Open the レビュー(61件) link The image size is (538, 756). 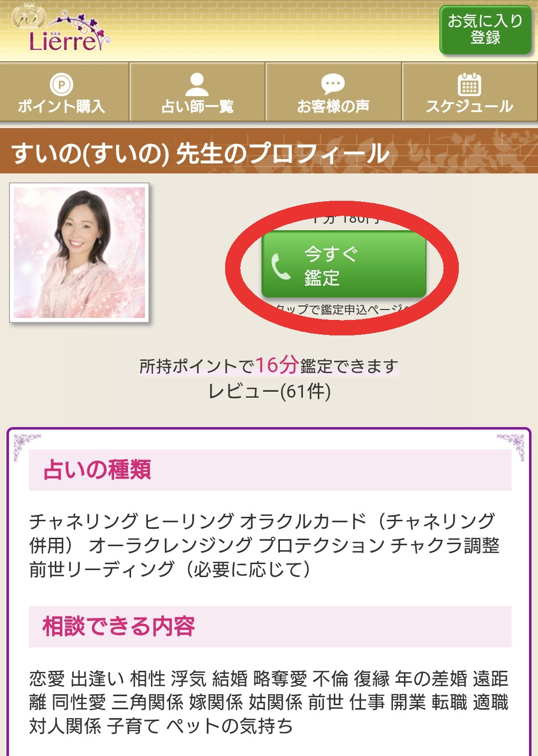click(x=269, y=391)
